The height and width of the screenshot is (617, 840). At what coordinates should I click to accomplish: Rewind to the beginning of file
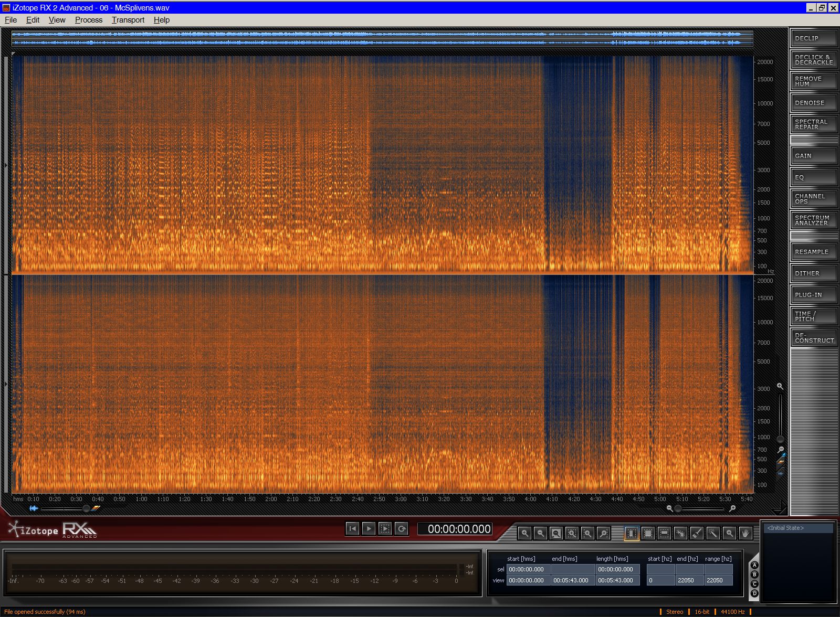coord(352,528)
